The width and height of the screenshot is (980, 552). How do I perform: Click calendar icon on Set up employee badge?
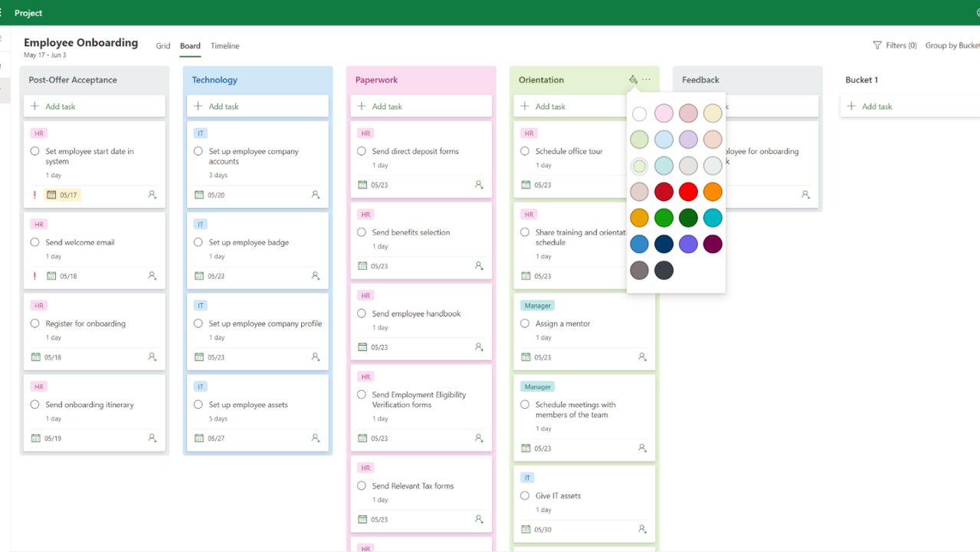pyautogui.click(x=199, y=276)
